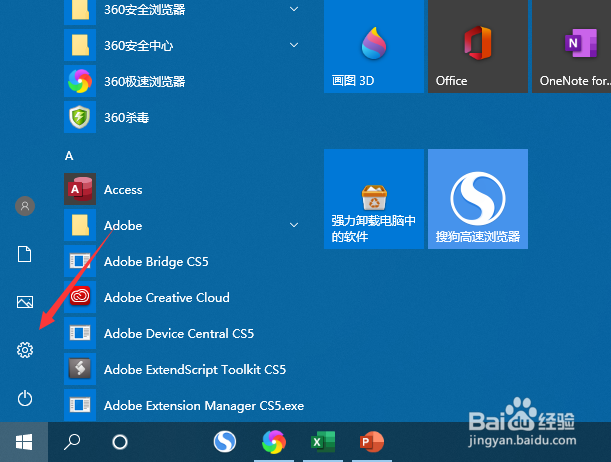Open OneNote tile

[572, 46]
